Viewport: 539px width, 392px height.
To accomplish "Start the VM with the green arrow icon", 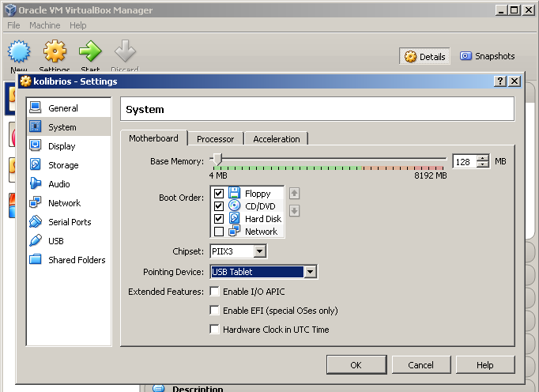I will coord(90,51).
